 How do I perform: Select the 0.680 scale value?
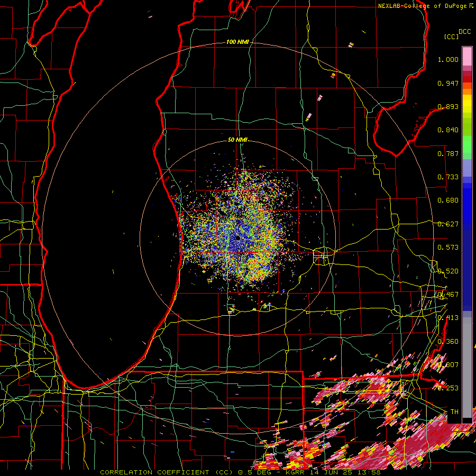[448, 200]
